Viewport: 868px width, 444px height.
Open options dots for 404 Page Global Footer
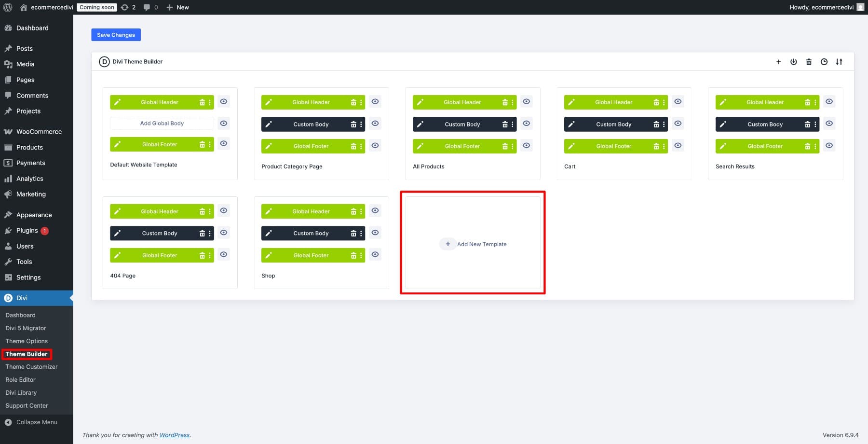[x=210, y=255]
